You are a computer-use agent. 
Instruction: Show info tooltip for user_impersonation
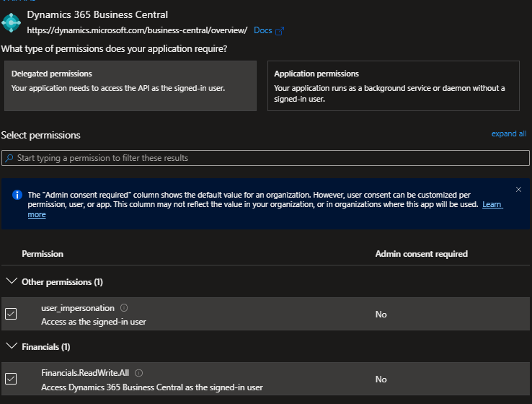[124, 308]
